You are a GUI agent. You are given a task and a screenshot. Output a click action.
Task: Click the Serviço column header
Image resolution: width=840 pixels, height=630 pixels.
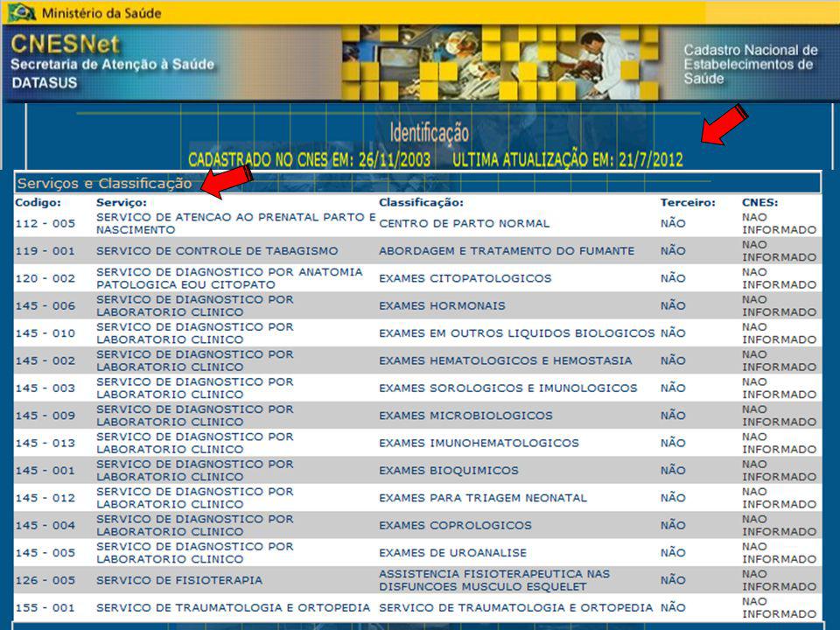click(x=121, y=202)
